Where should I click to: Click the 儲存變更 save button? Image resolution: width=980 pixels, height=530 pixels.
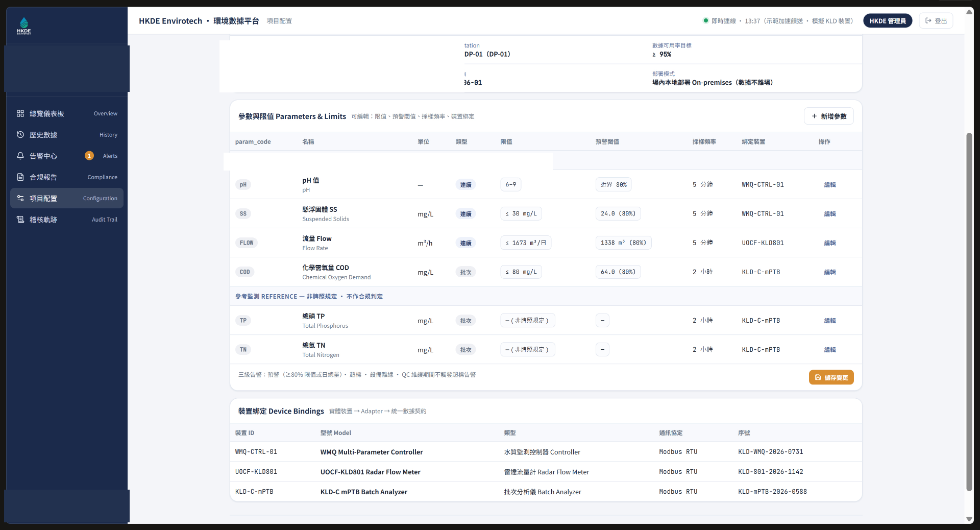(831, 377)
